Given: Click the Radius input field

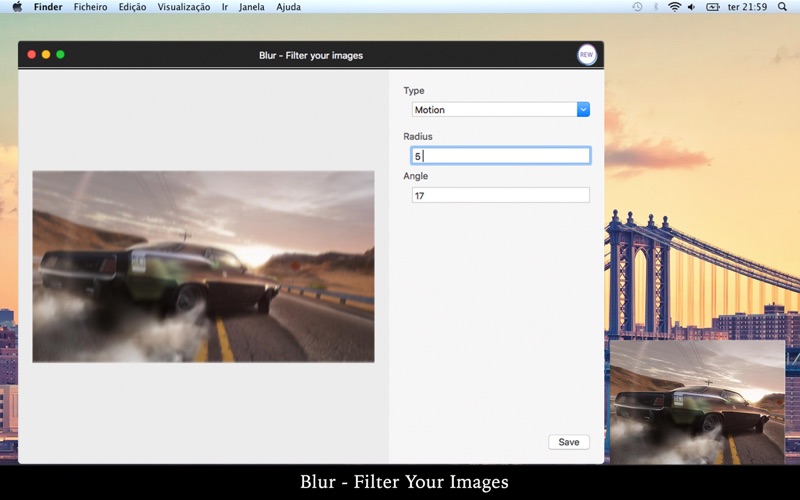Looking at the screenshot, I should click(x=501, y=156).
